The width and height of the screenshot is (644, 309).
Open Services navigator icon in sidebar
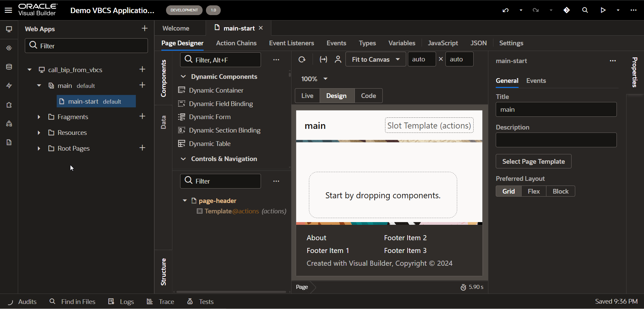click(x=9, y=48)
